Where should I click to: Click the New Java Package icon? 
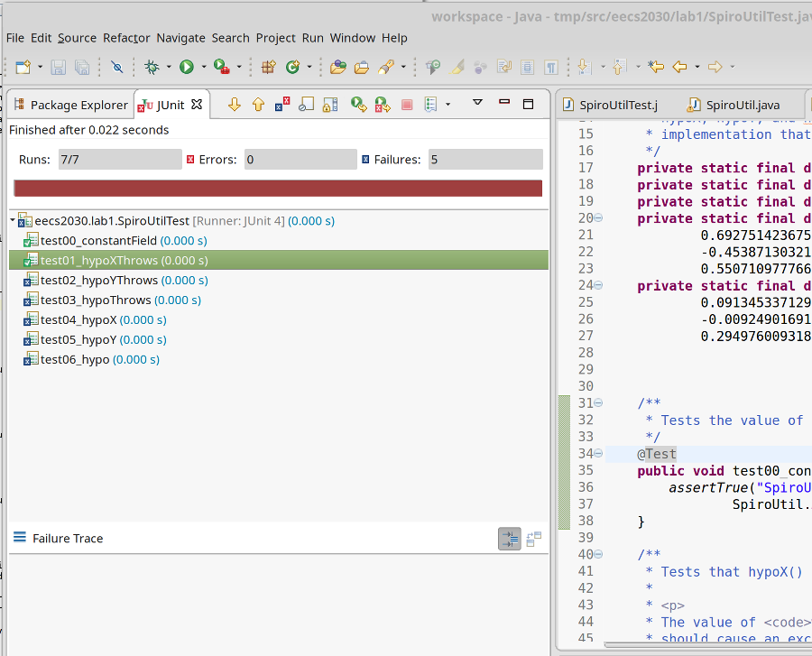coord(268,67)
